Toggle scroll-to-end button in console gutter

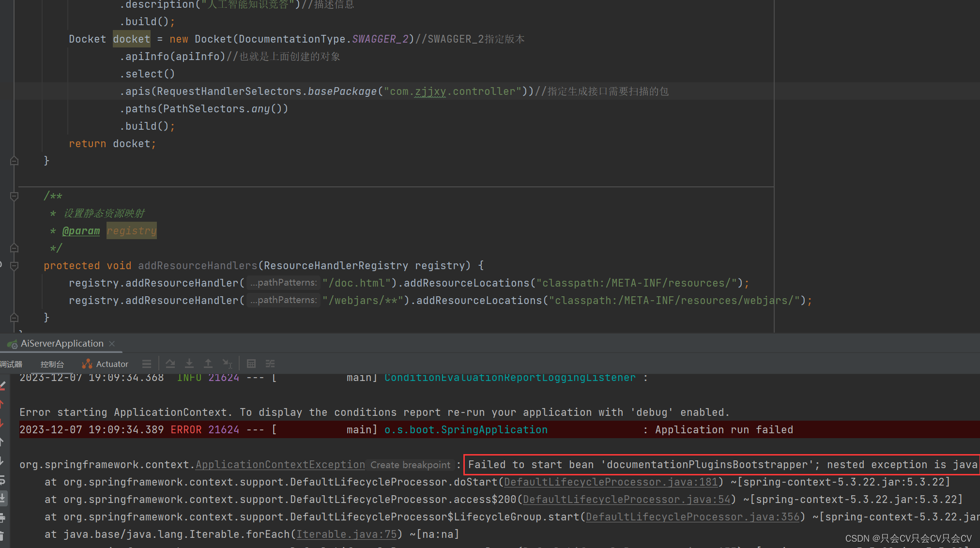pos(3,498)
